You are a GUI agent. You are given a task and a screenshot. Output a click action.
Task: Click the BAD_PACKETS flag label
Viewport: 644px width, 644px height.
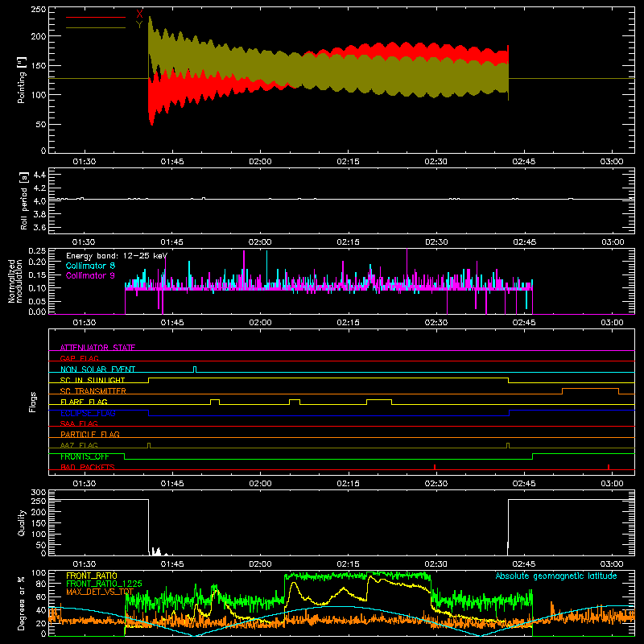tap(88, 467)
